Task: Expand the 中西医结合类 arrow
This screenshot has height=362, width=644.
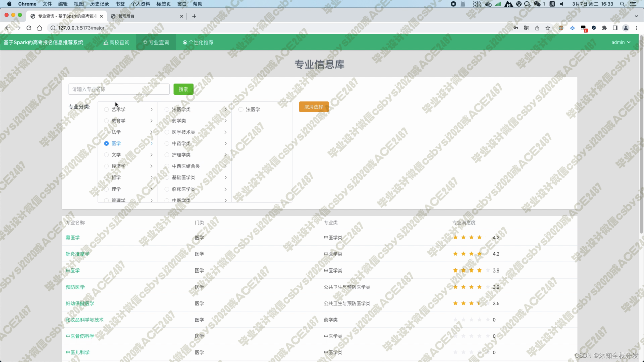Action: (225, 166)
